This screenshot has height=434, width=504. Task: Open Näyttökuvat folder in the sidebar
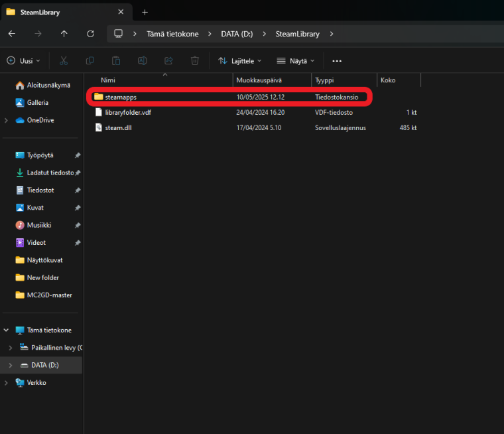click(x=39, y=260)
